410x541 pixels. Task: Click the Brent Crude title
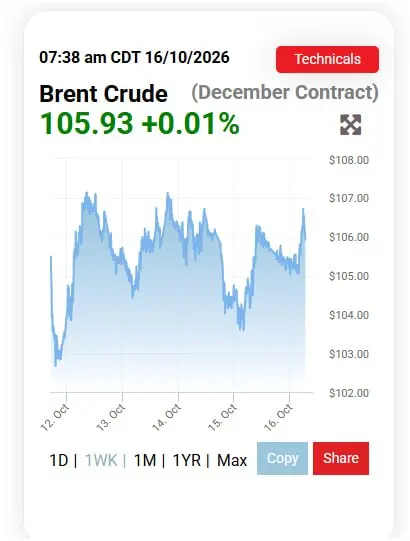pyautogui.click(x=104, y=94)
